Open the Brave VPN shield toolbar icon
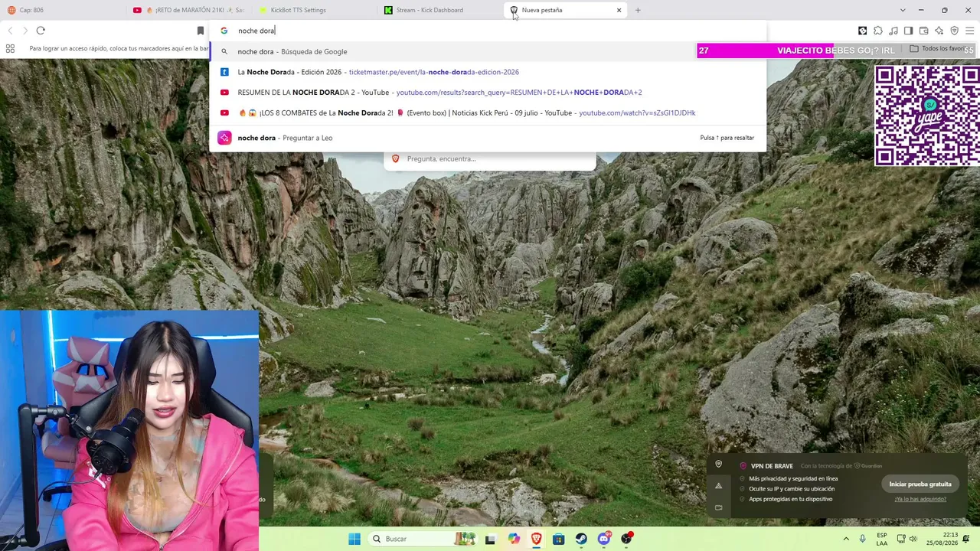980x551 pixels. [955, 31]
